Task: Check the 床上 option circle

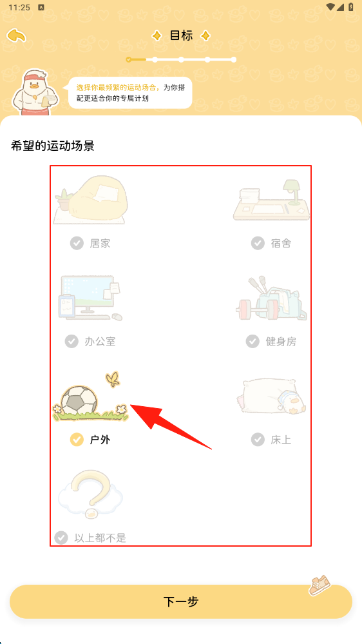Action: click(x=258, y=440)
